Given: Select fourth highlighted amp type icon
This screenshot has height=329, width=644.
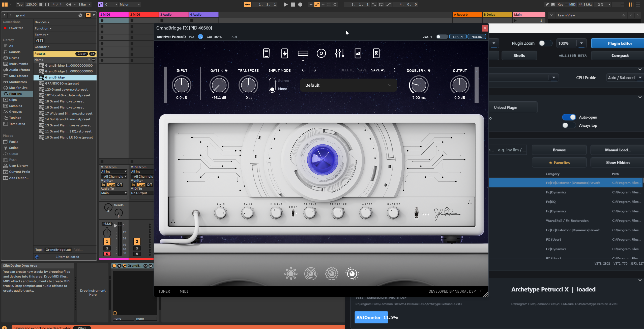Looking at the screenshot, I should click(352, 273).
